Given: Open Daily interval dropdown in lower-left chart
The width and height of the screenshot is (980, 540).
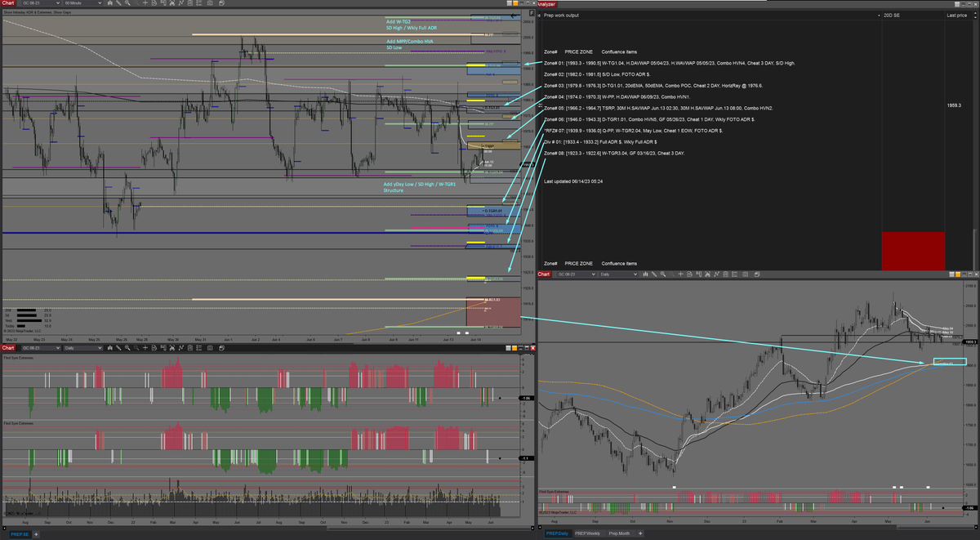Looking at the screenshot, I should coord(82,348).
